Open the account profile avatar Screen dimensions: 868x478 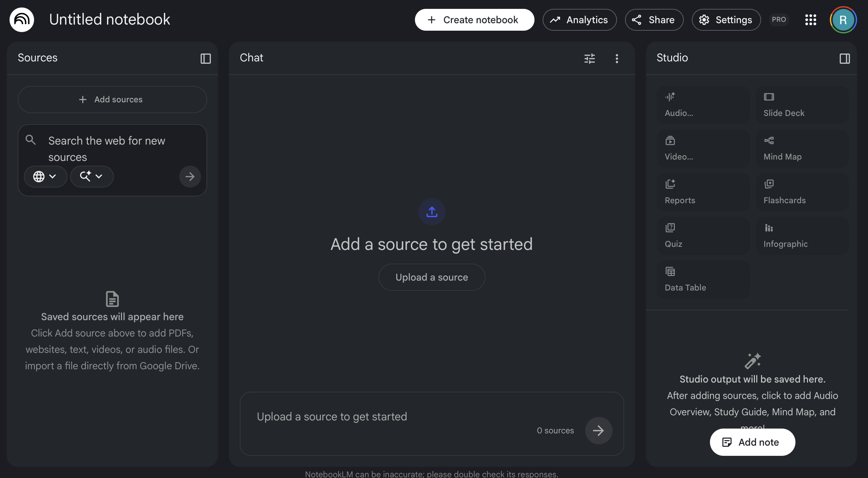click(x=843, y=20)
